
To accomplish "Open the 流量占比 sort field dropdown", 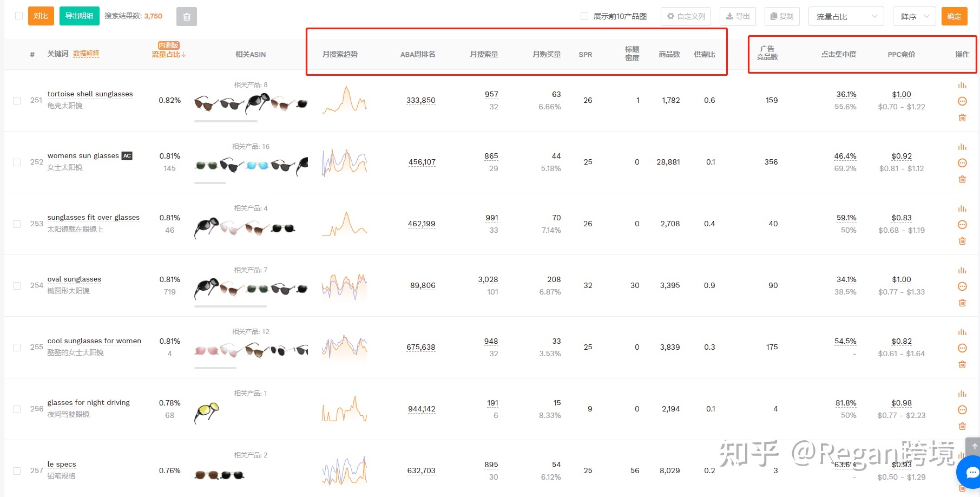I will [x=846, y=16].
